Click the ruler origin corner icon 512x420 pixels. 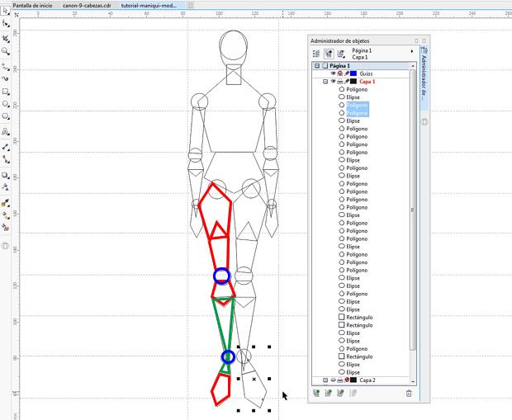[x=16, y=14]
